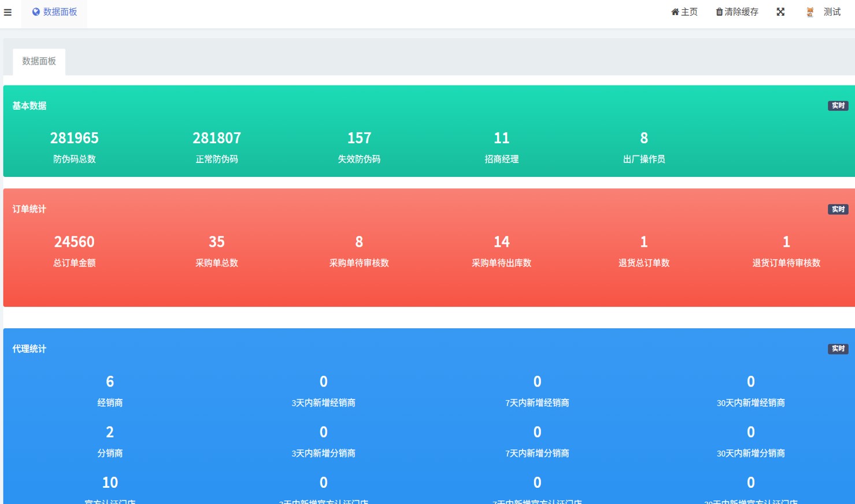855x504 pixels.
Task: Click the 经销商 count in 代理统计
Action: coord(110,381)
